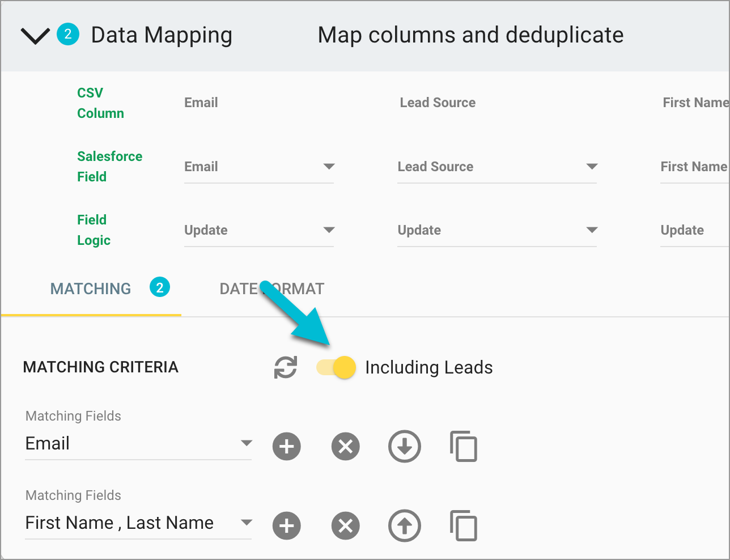Disable the Including Leads toggle
Viewport: 730px width, 560px height.
[x=335, y=367]
